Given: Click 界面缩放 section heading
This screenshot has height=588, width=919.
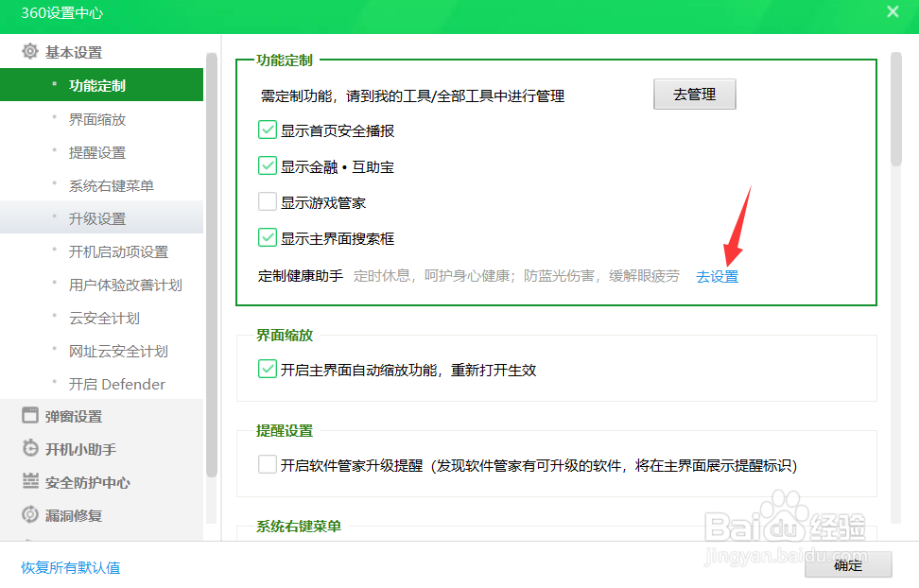Looking at the screenshot, I should tap(285, 336).
